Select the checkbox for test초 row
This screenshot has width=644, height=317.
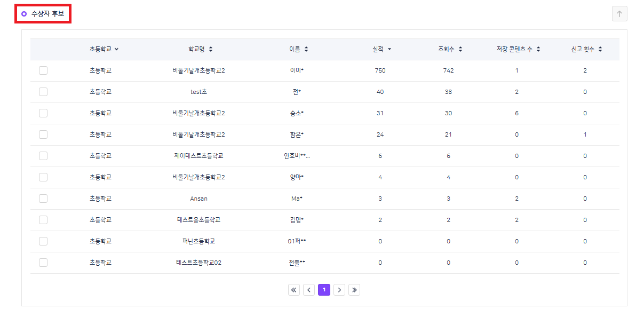(43, 92)
